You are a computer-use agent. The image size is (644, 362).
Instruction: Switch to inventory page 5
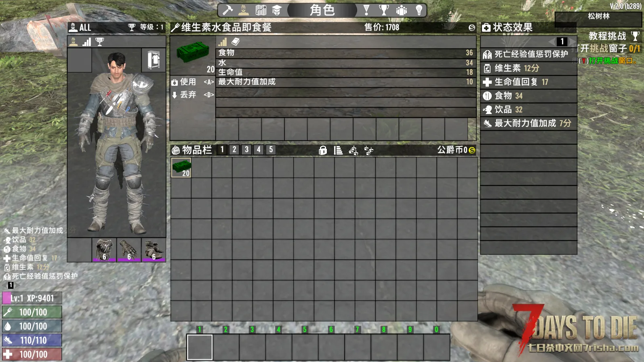click(x=271, y=150)
